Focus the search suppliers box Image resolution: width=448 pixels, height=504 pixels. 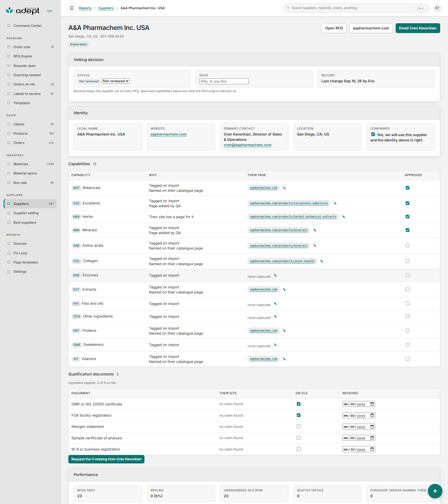pos(356,8)
